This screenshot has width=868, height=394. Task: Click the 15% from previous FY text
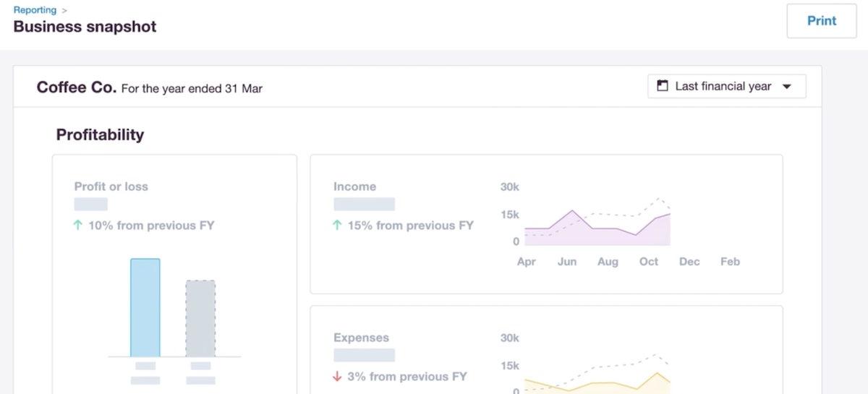coord(410,226)
